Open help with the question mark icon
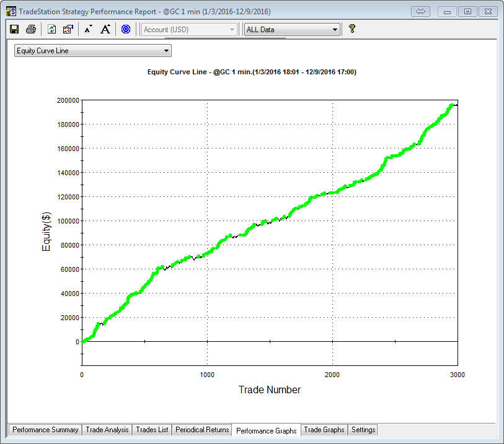Image resolution: width=504 pixels, height=444 pixels. point(352,28)
